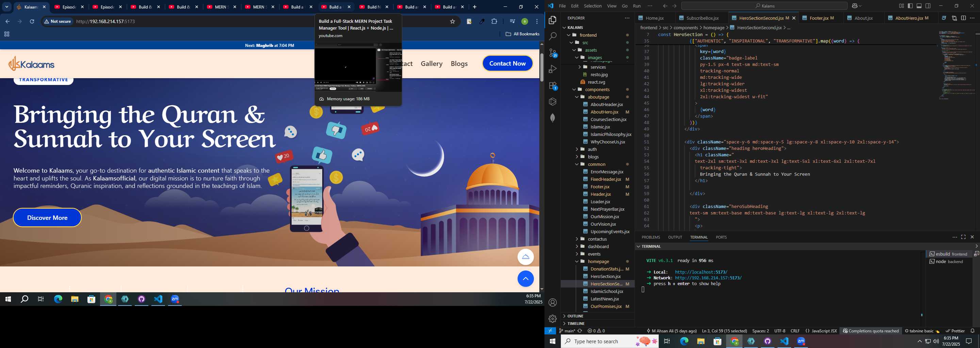Open HeroSection.jsx in the file tree
The height and width of the screenshot is (348, 980).
click(x=605, y=277)
